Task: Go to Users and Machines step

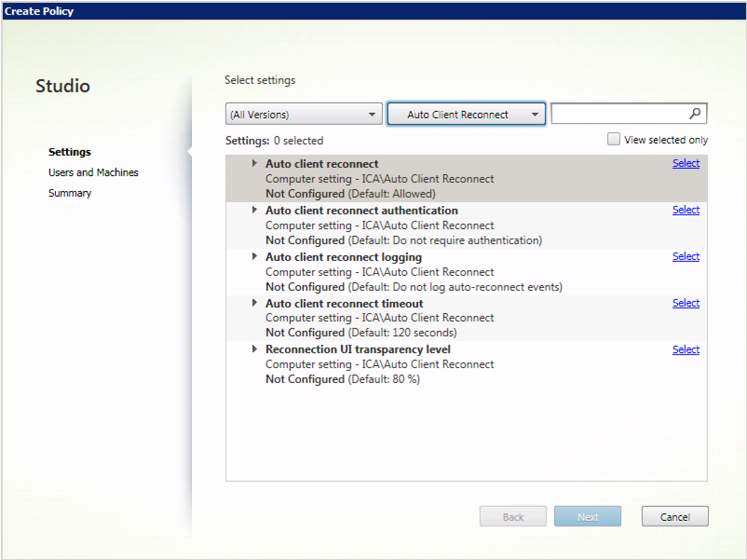Action: pos(93,172)
